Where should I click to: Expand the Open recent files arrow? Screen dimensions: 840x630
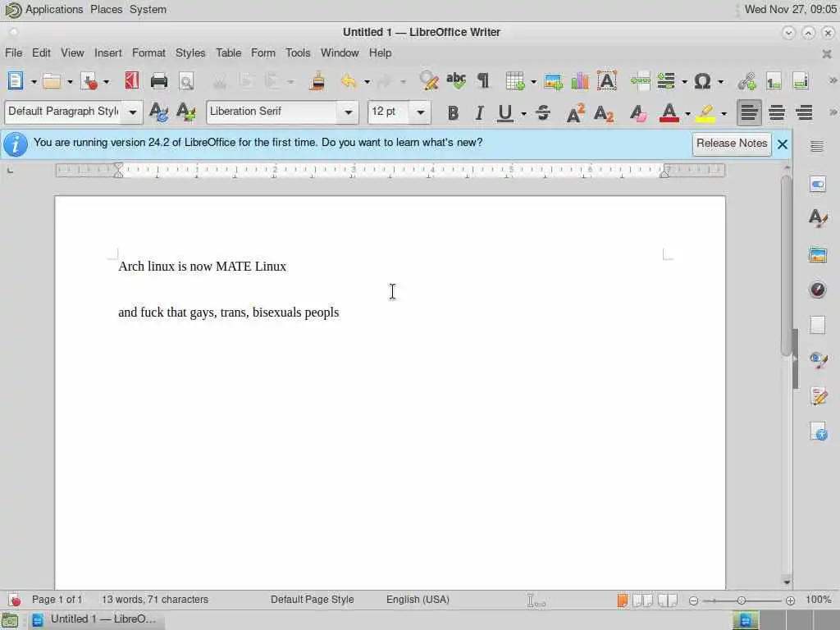(x=70, y=82)
